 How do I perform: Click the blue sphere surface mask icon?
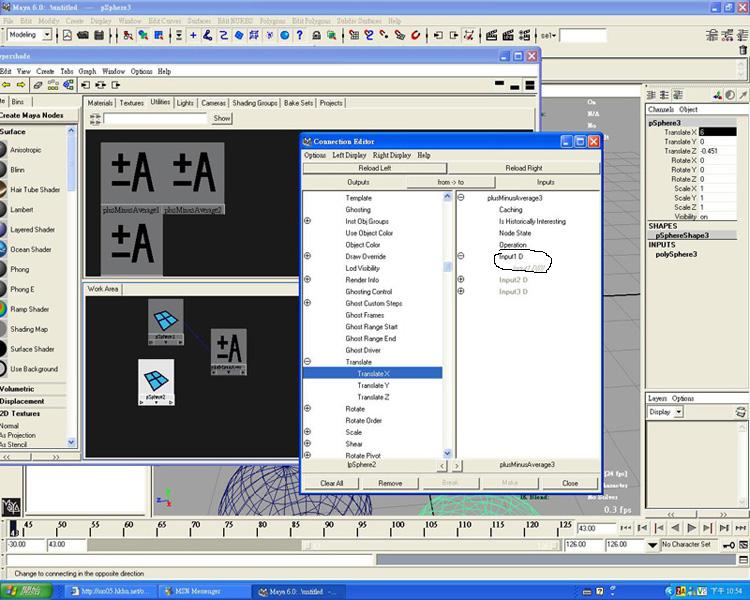pos(285,35)
